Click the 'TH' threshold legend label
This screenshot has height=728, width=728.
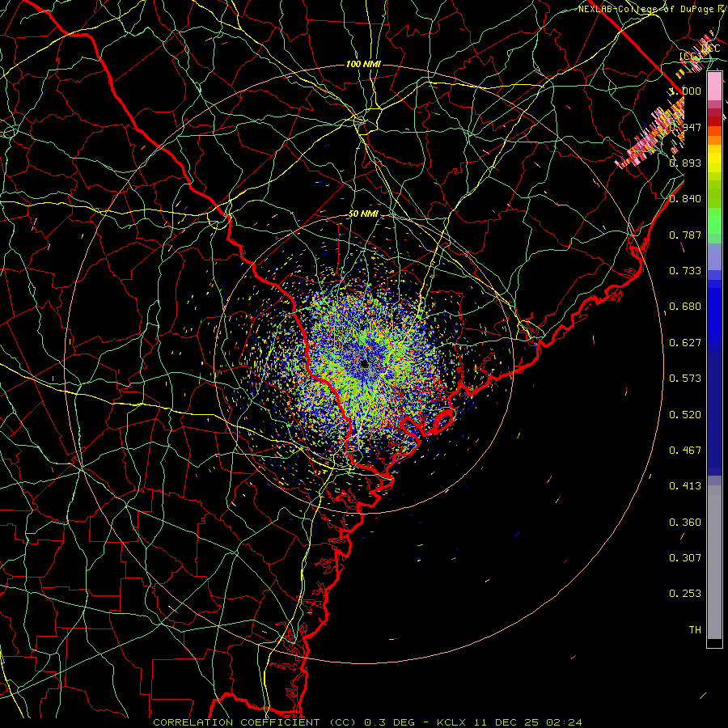(x=695, y=630)
